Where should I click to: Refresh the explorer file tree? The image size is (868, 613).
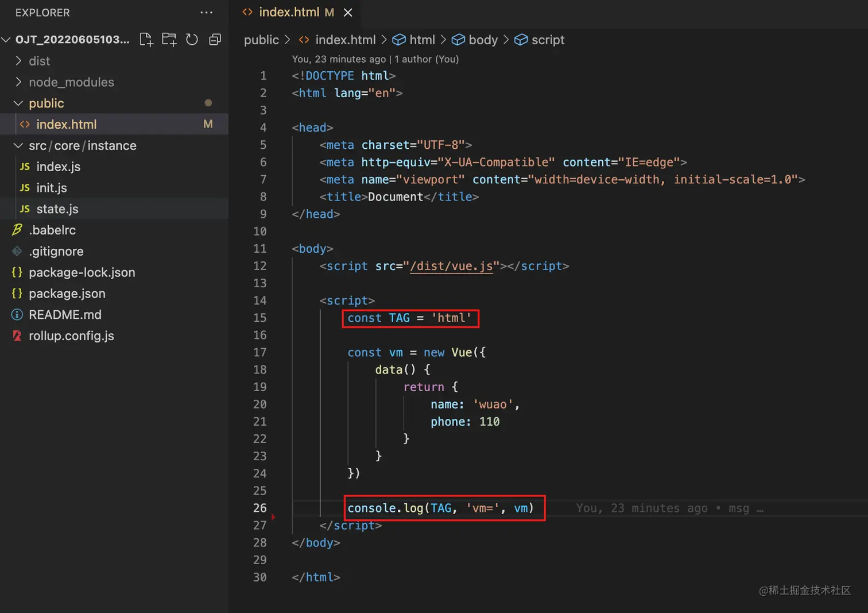tap(192, 40)
